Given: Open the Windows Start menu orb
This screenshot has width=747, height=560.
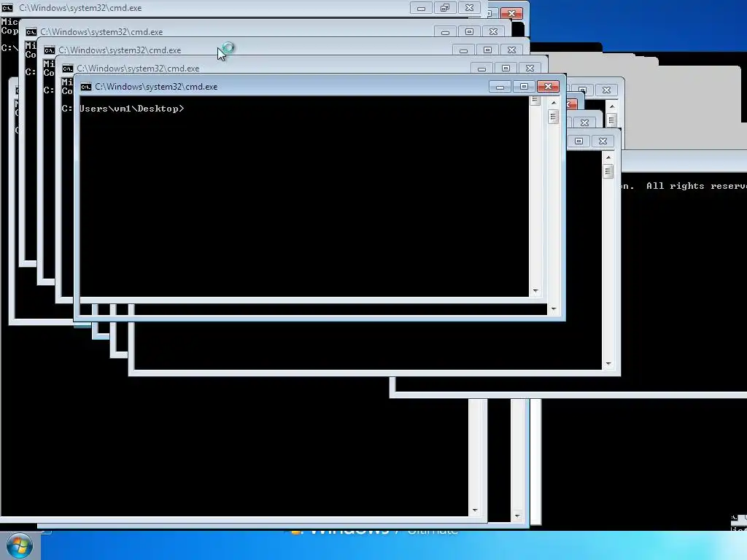Looking at the screenshot, I should point(20,545).
